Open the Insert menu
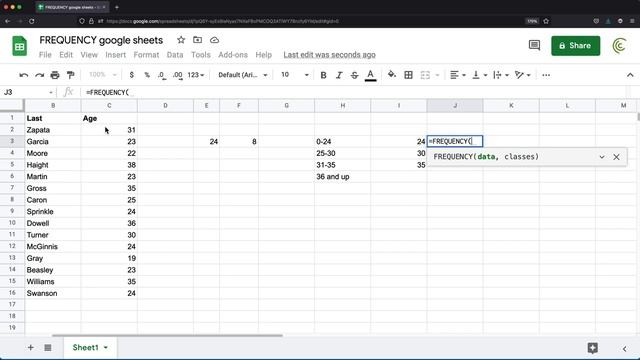The image size is (640, 360). [x=116, y=55]
